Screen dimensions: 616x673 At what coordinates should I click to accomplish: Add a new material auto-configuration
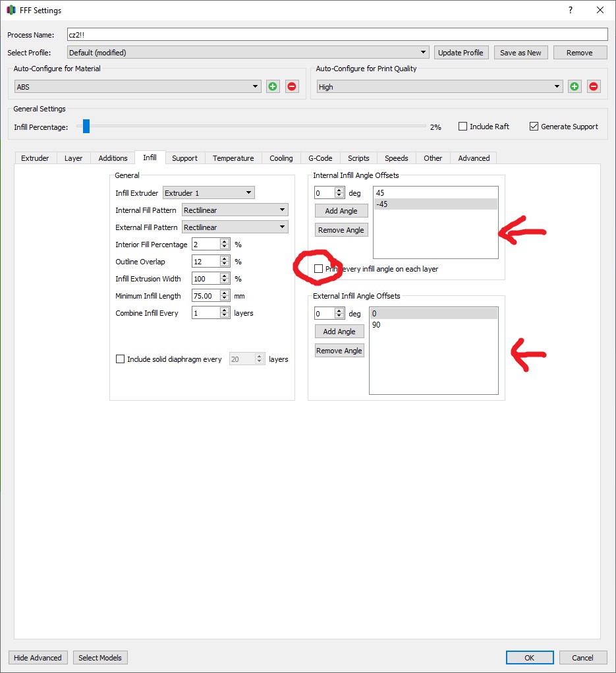tap(272, 87)
